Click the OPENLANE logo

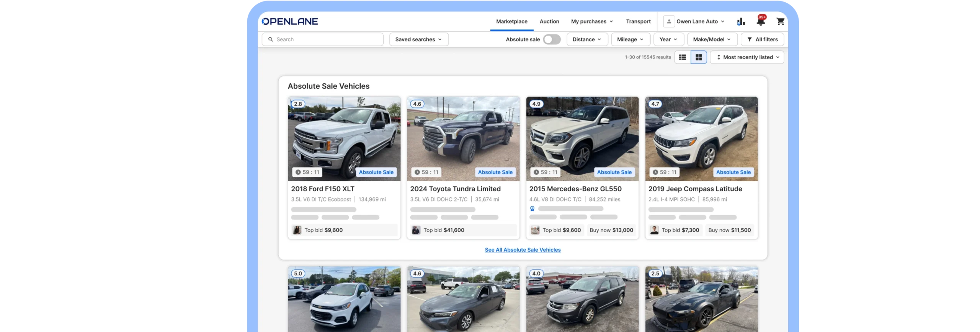click(x=289, y=21)
